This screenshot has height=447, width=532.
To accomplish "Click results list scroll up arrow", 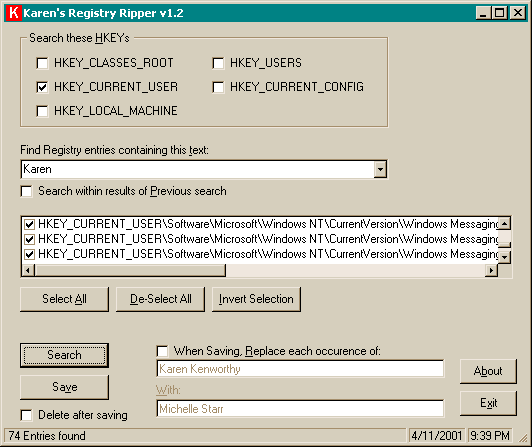I will [x=505, y=224].
